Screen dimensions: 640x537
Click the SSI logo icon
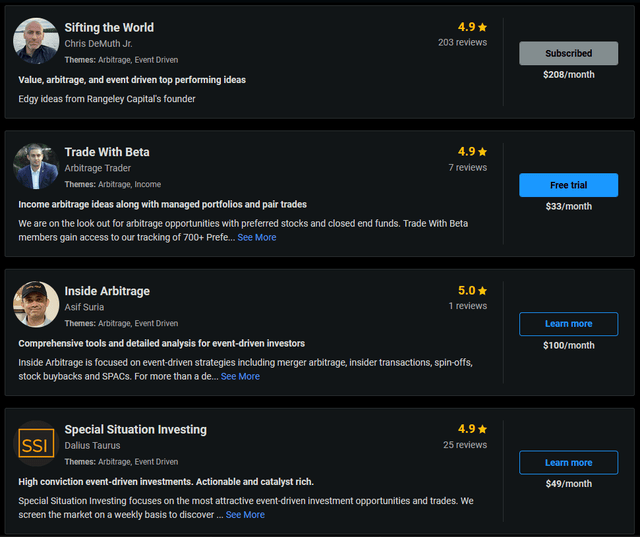click(36, 443)
